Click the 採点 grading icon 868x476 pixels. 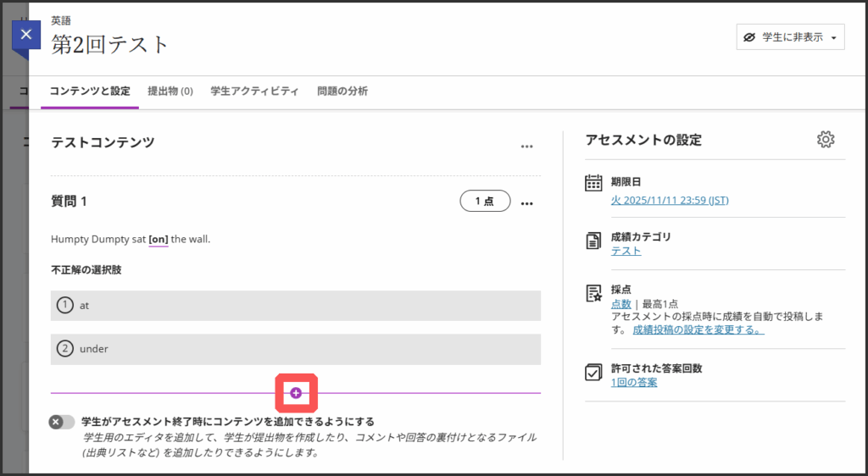coord(594,293)
